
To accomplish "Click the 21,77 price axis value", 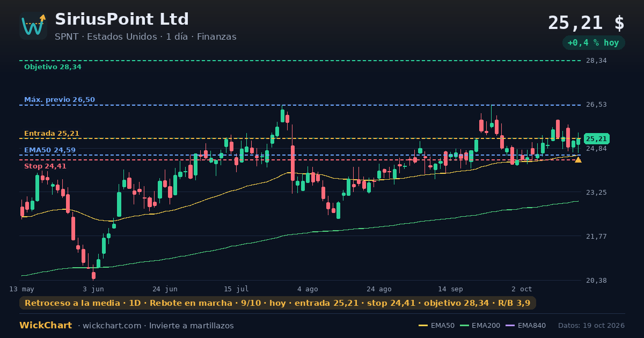I will 596,236.
